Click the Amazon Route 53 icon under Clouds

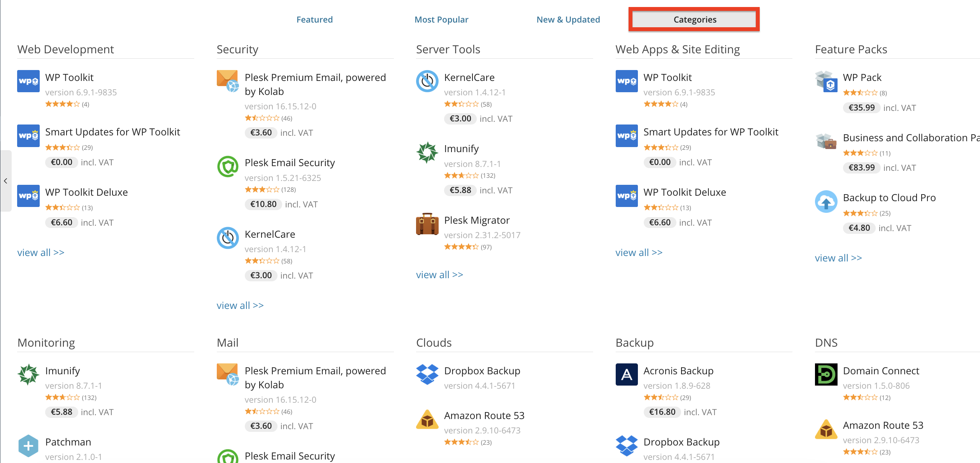tap(427, 419)
